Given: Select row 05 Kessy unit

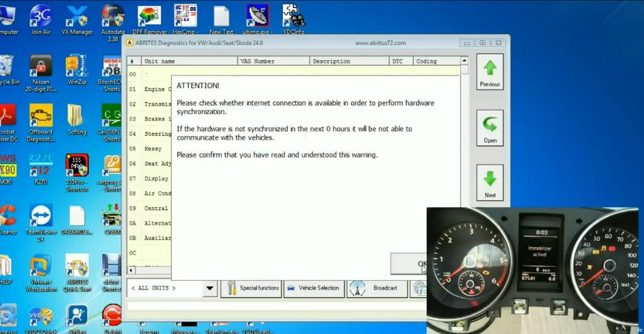Looking at the screenshot, I should [x=149, y=149].
